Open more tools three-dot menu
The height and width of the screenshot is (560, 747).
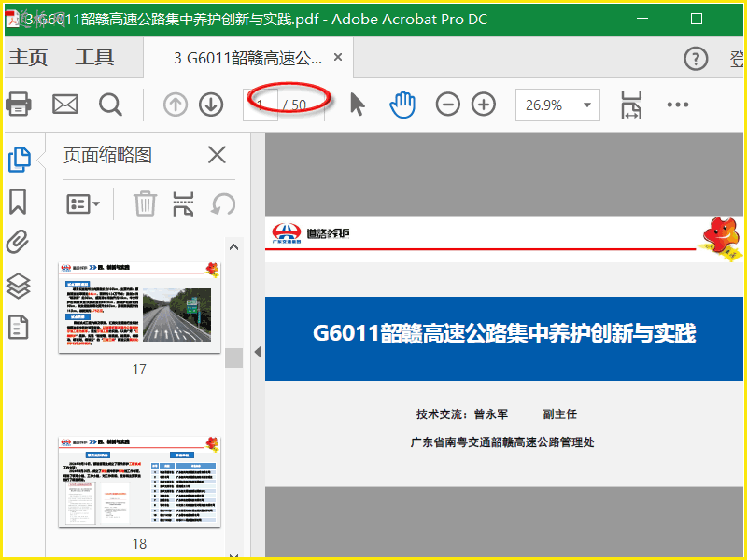tap(678, 105)
